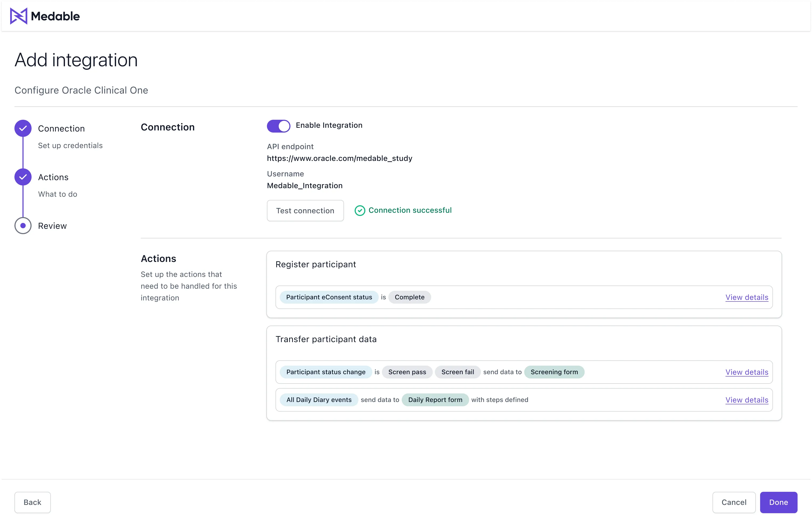Go to the Connection step label

(x=62, y=129)
